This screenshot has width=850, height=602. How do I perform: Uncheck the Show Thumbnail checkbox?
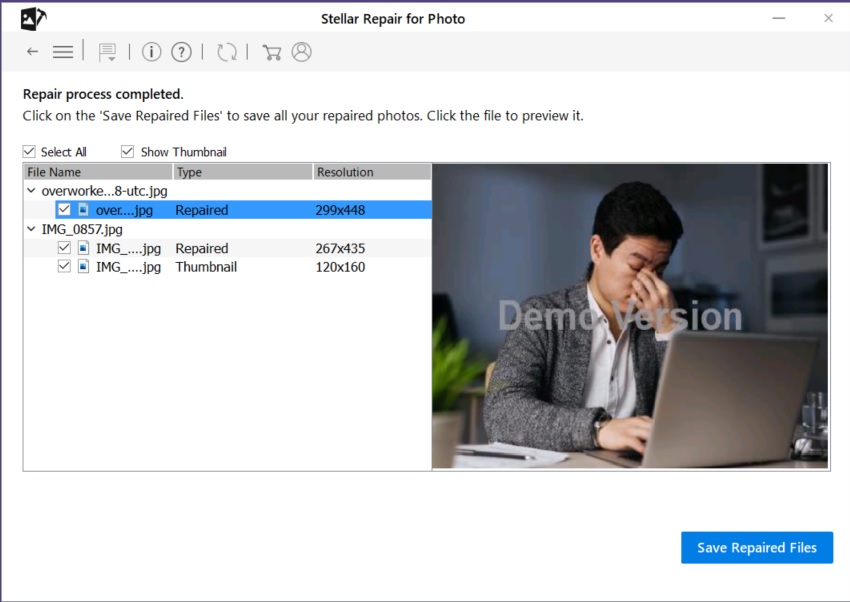(127, 152)
